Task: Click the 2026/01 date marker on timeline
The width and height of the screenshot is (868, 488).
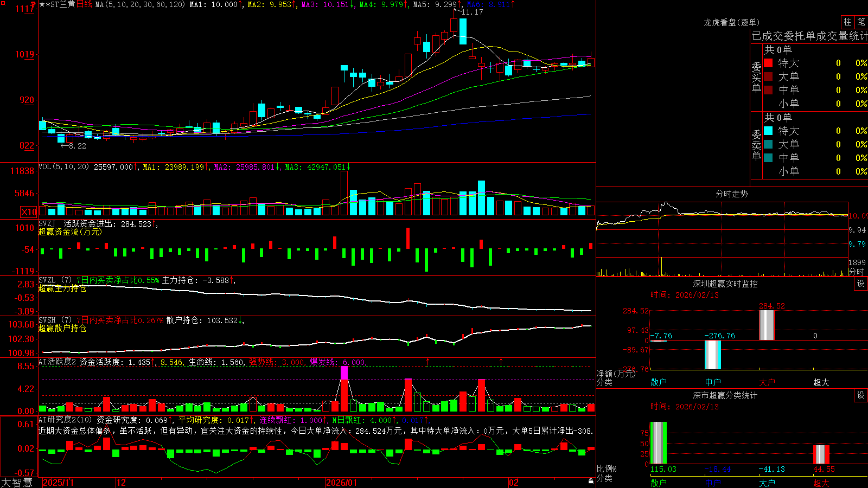Action: (342, 483)
